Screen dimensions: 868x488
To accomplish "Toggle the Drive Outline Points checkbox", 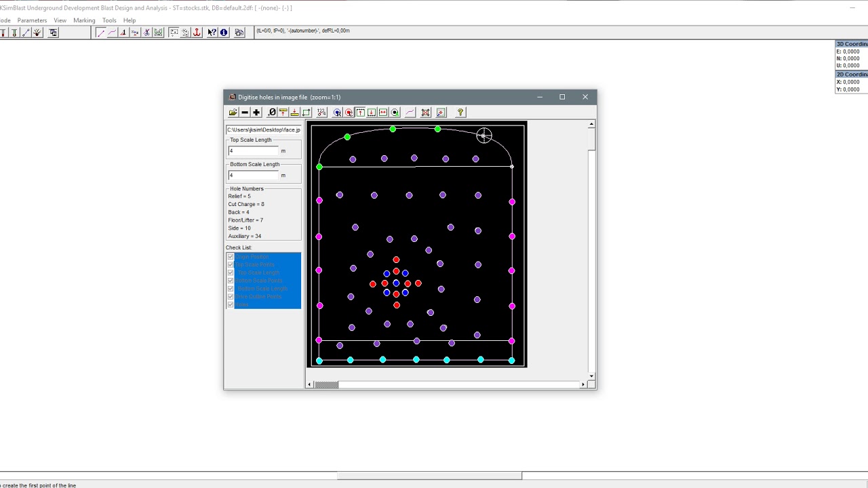I will (231, 297).
